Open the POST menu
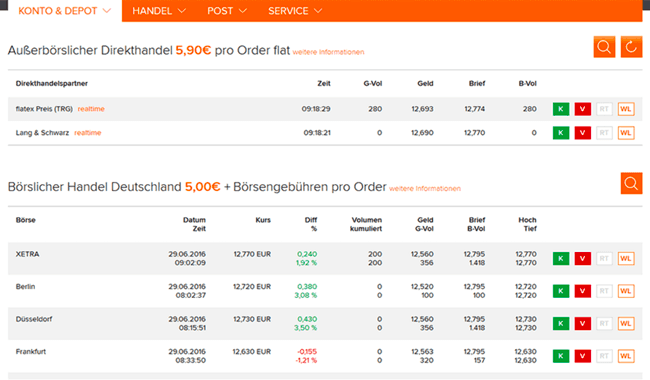The width and height of the screenshot is (650, 380). tap(227, 11)
